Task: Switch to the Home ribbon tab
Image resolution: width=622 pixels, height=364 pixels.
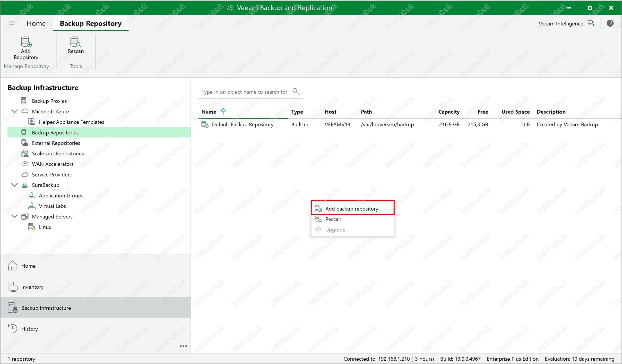Action: click(x=36, y=23)
